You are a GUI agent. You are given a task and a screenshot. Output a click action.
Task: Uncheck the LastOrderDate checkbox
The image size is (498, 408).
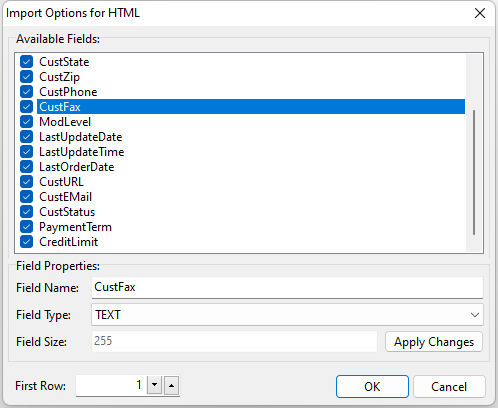coord(26,167)
